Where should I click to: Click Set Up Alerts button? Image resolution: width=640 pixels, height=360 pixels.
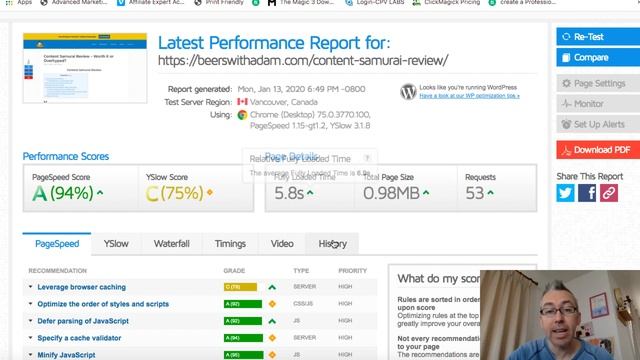coord(598,124)
